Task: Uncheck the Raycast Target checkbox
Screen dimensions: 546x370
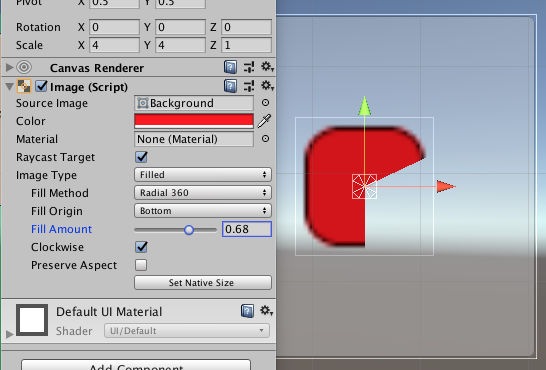Action: (141, 157)
